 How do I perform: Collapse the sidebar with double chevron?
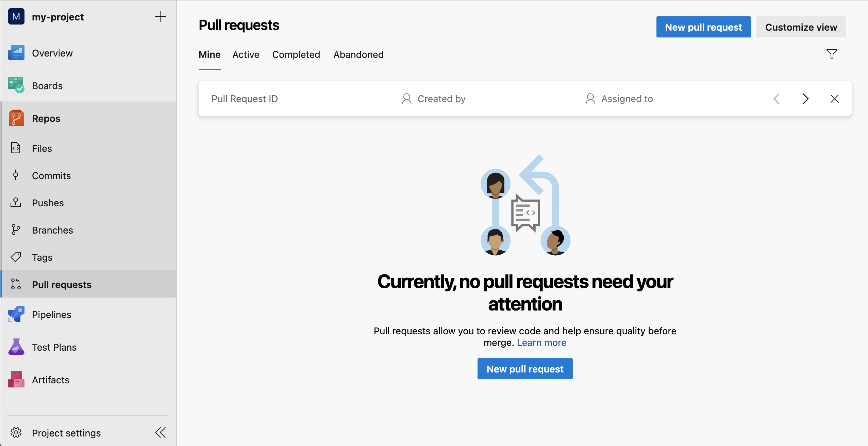[x=160, y=432]
